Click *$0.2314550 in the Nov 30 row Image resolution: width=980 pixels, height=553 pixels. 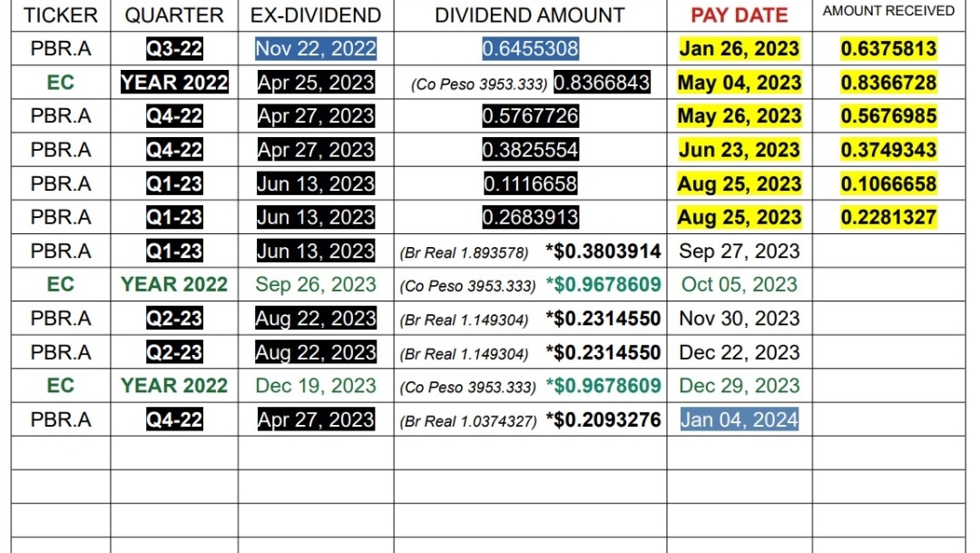click(603, 319)
